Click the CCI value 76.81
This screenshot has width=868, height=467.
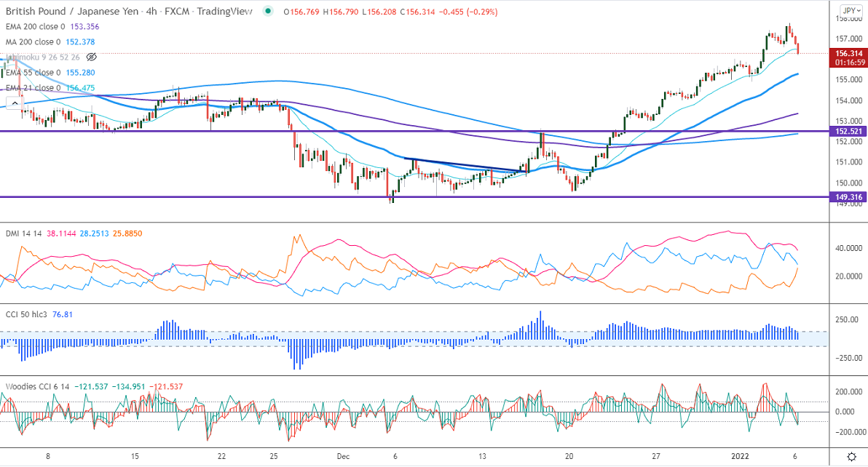pos(63,314)
